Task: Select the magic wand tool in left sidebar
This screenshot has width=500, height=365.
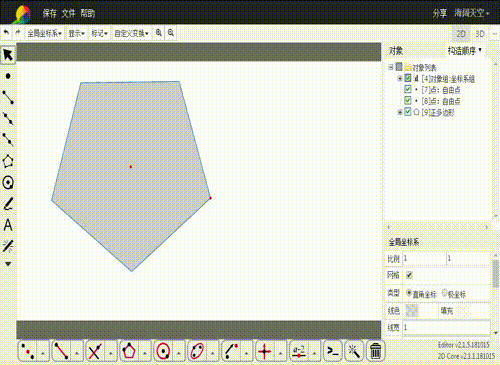Action: click(8, 246)
